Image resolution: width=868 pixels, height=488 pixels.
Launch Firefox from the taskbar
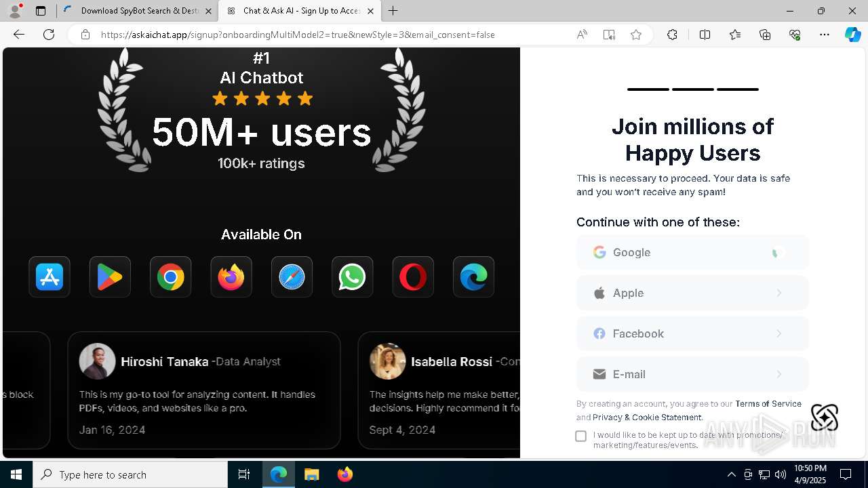tap(345, 474)
